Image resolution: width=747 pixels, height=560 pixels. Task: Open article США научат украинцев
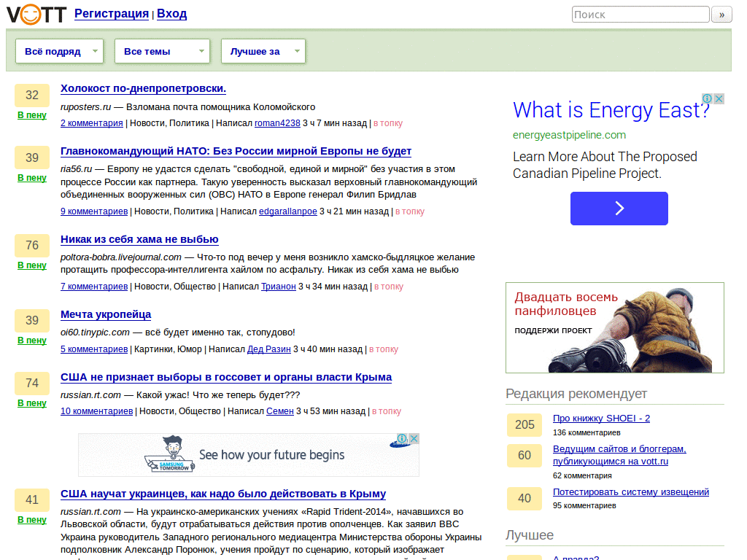pos(223,494)
